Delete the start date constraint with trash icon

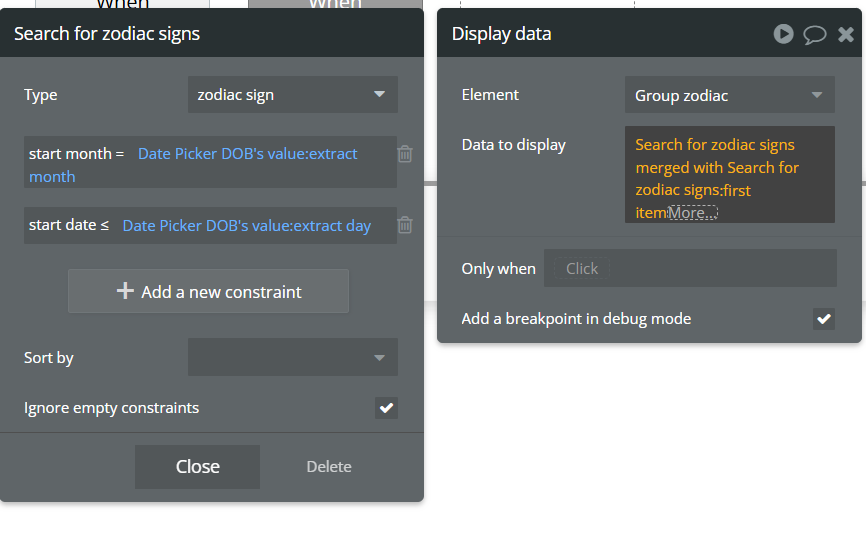[405, 225]
